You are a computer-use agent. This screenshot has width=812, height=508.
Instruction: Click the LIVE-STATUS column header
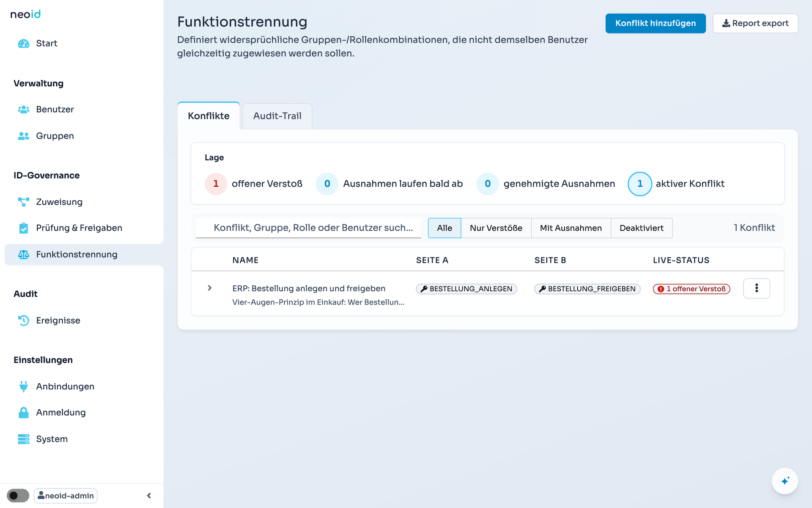(681, 260)
